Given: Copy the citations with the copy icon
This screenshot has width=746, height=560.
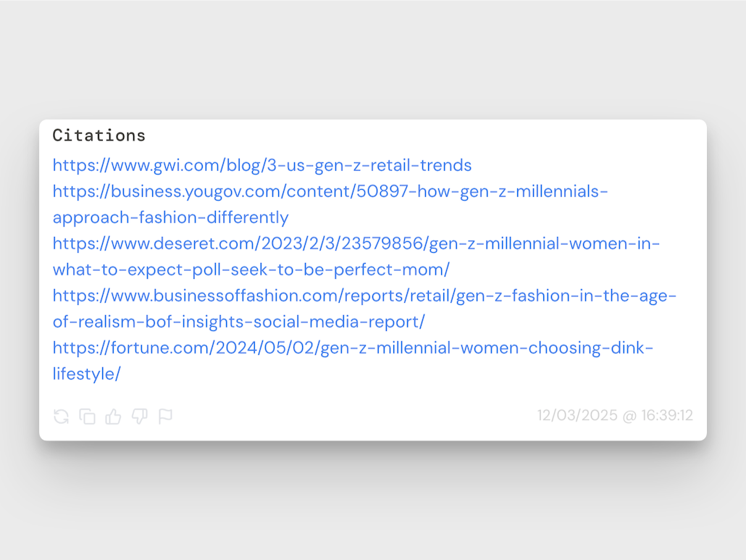Looking at the screenshot, I should 88,417.
